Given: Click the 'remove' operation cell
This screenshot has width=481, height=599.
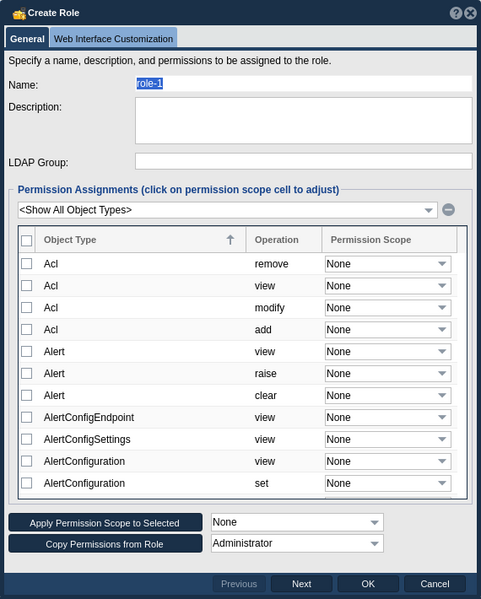Looking at the screenshot, I should click(271, 264).
